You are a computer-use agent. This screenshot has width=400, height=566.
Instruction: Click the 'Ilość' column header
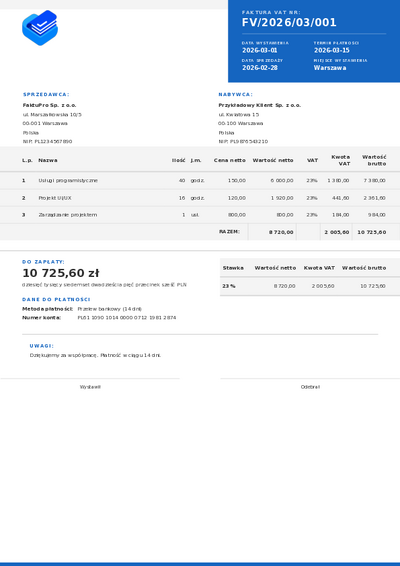tap(178, 160)
